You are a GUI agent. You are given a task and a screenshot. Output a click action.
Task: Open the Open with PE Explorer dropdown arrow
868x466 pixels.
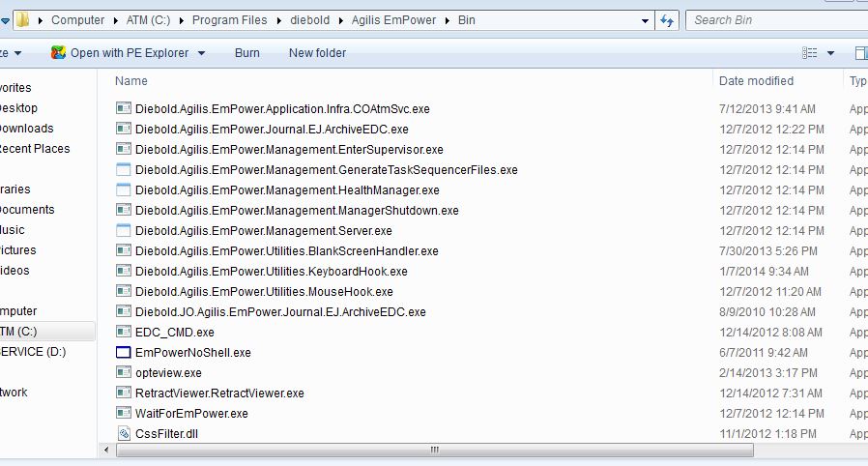[201, 53]
